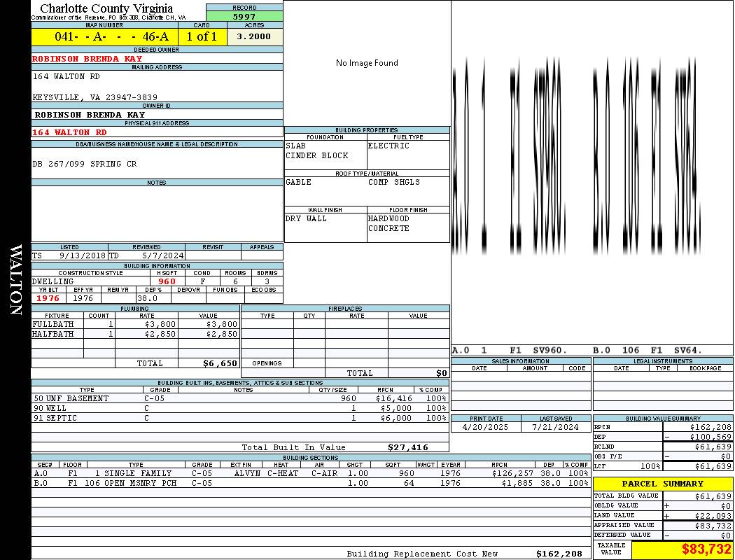The image size is (735, 560).
Task: Click the print date 4/20/2025
Action: pos(482,427)
